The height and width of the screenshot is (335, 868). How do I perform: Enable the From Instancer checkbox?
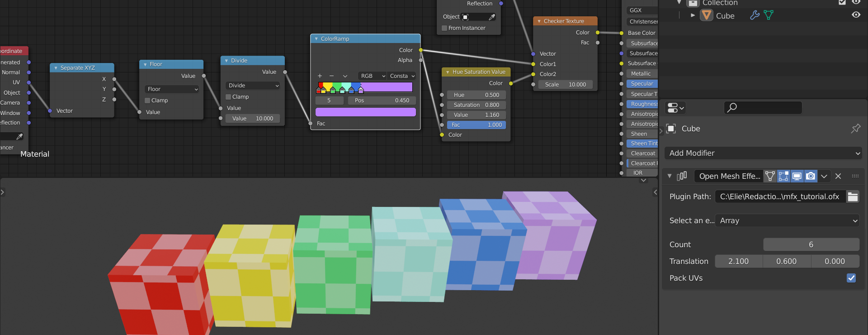coord(444,28)
